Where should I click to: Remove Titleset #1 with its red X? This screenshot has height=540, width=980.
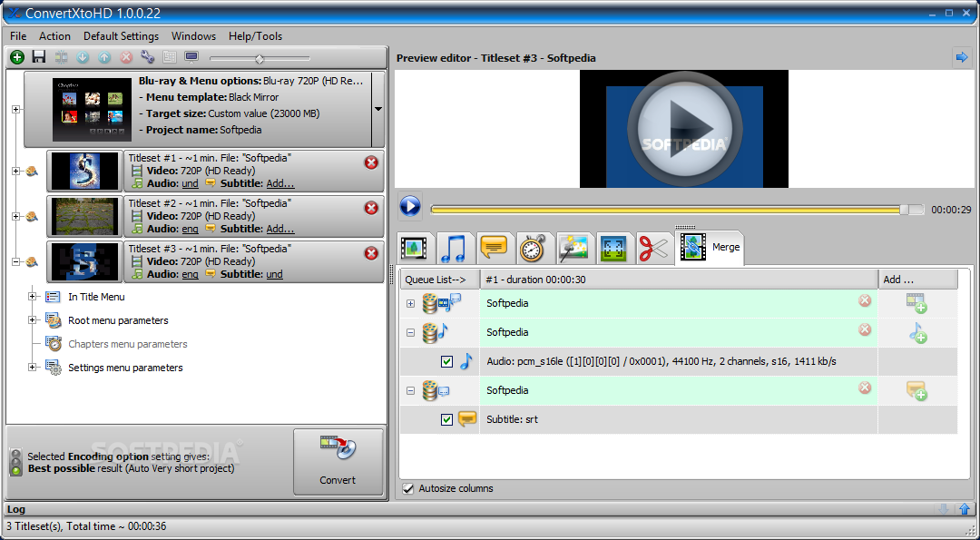pos(371,162)
